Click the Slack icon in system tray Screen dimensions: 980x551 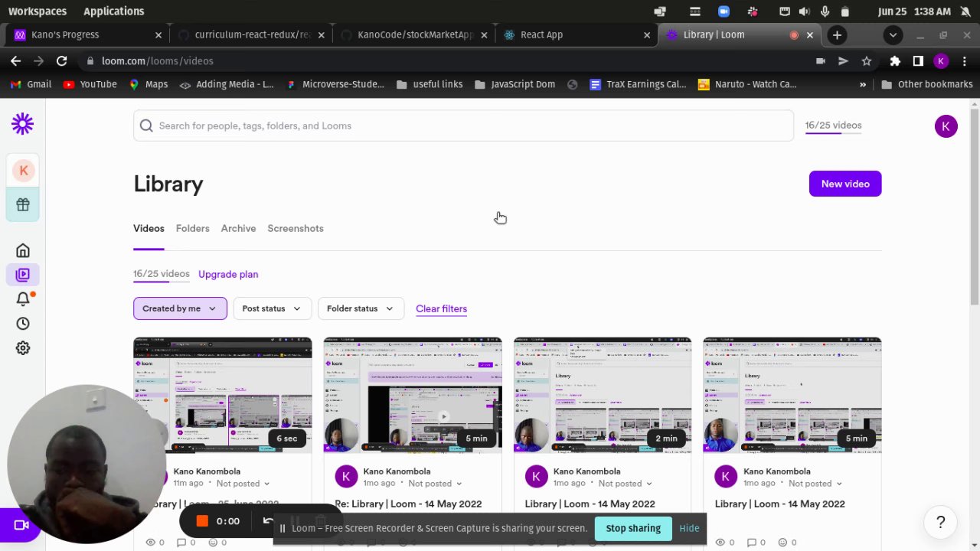(753, 11)
